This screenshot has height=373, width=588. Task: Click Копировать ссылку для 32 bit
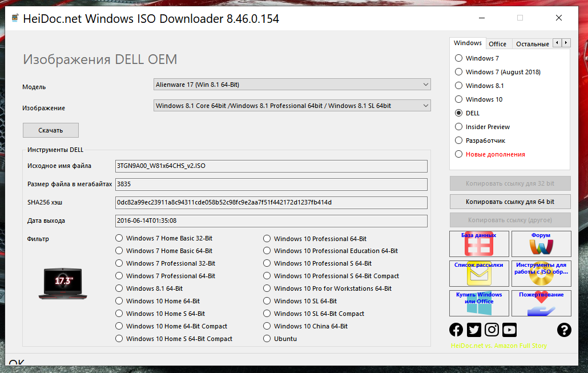click(510, 183)
